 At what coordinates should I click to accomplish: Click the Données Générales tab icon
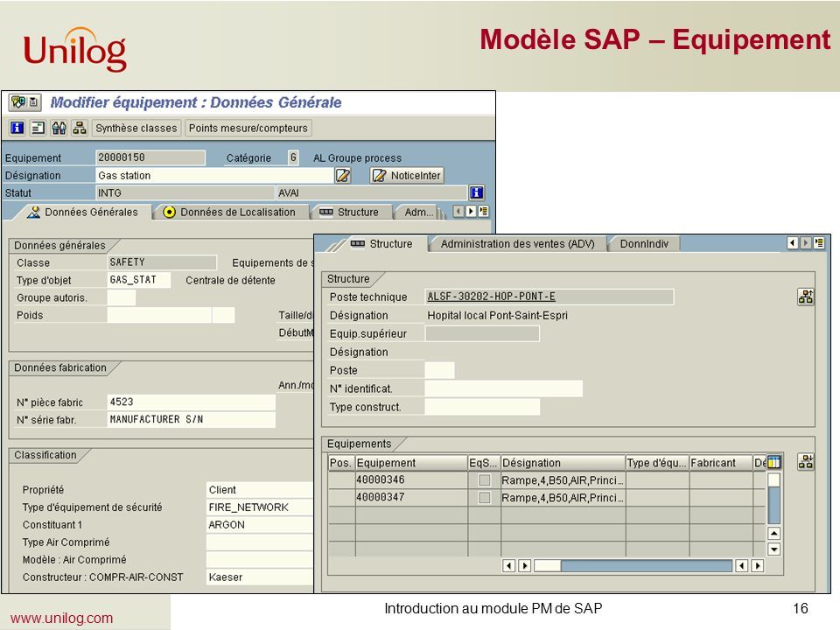[34, 212]
